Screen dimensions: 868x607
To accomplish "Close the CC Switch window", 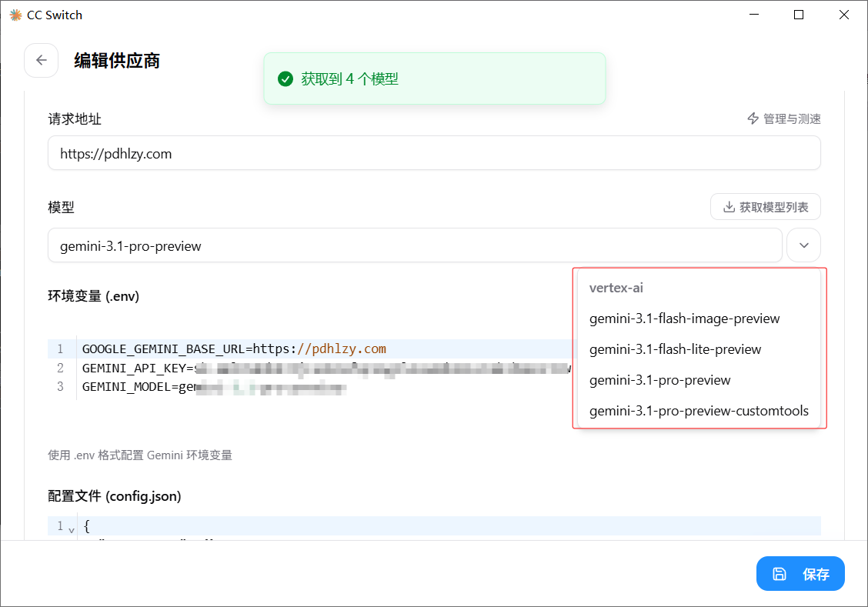I will pos(843,15).
